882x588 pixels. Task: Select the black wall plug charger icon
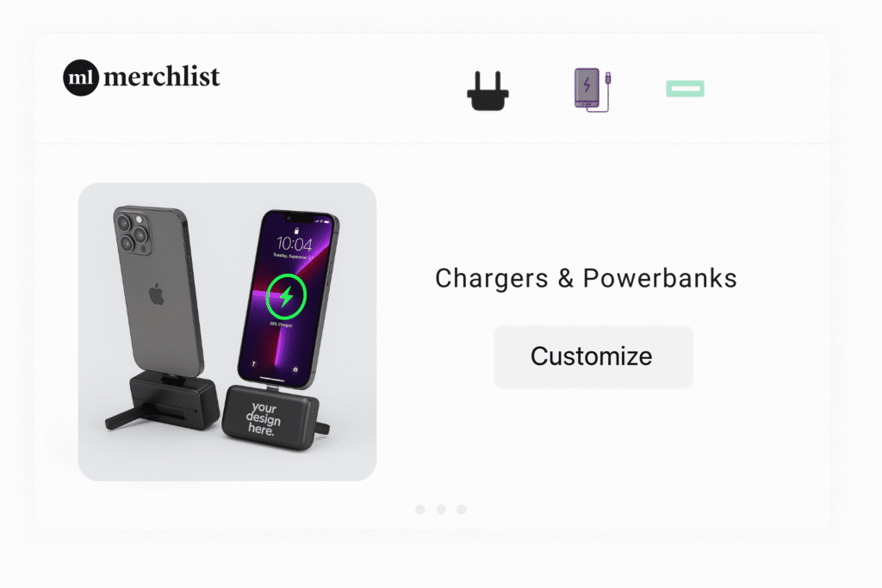488,91
